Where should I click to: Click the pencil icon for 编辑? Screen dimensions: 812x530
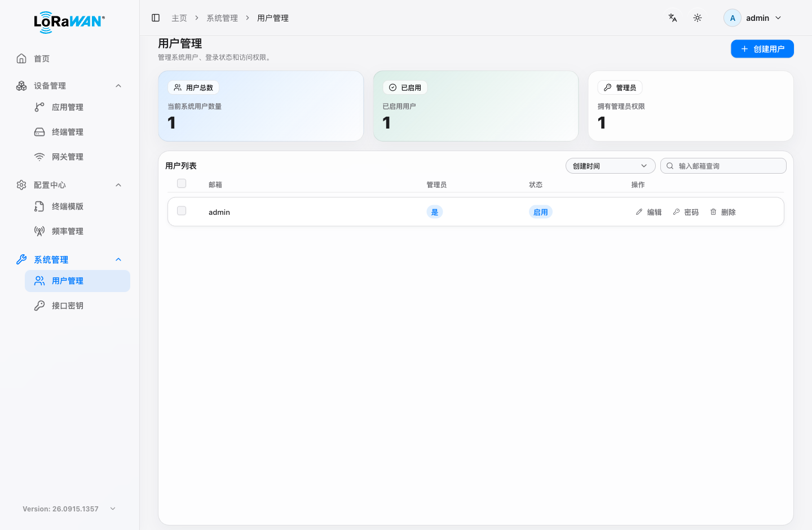click(639, 212)
